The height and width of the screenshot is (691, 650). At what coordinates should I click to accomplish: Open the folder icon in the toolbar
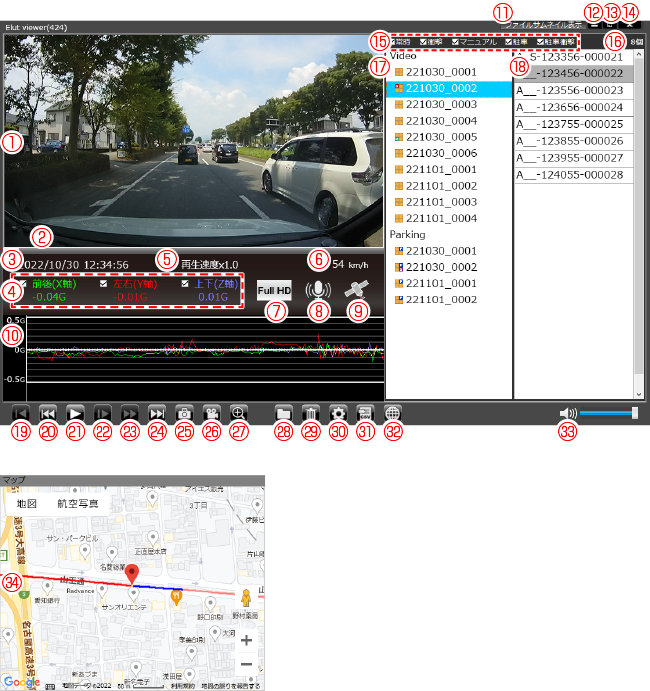(x=284, y=413)
